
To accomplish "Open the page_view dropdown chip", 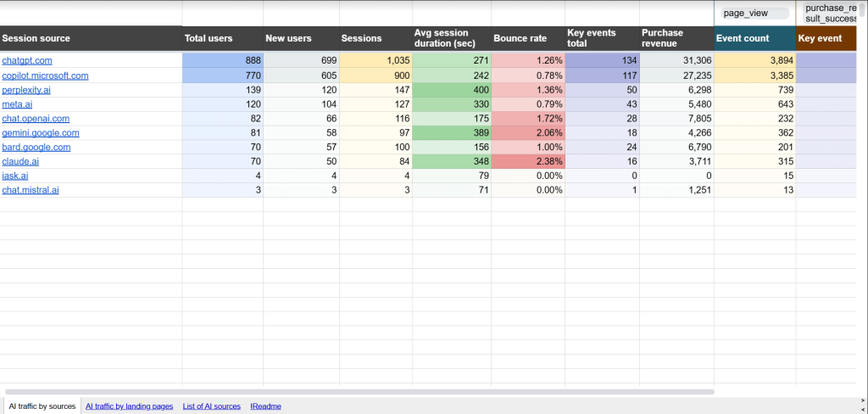I will [755, 14].
